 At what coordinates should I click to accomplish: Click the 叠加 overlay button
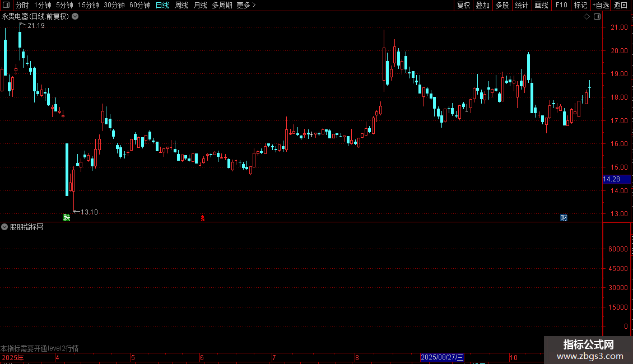tap(482, 5)
